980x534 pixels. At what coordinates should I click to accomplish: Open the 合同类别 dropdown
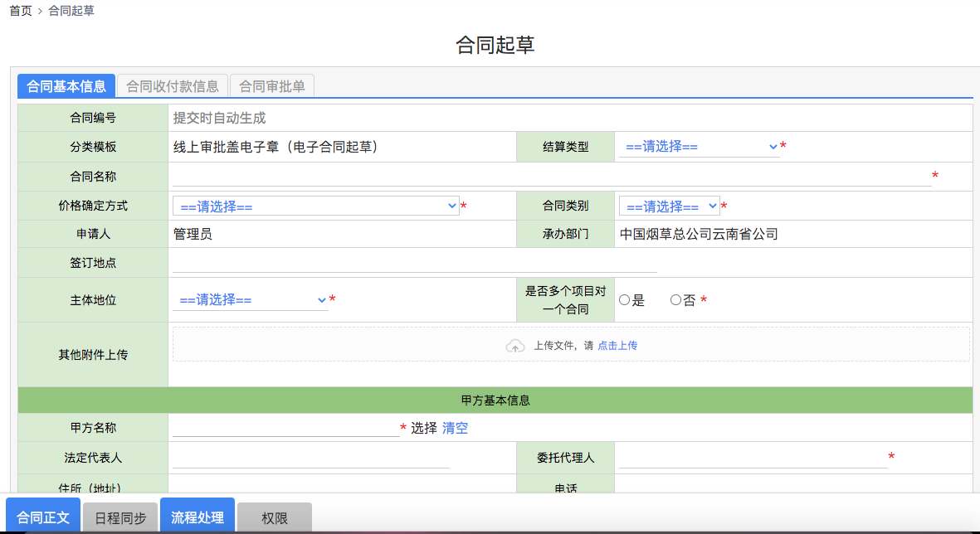[x=669, y=206]
